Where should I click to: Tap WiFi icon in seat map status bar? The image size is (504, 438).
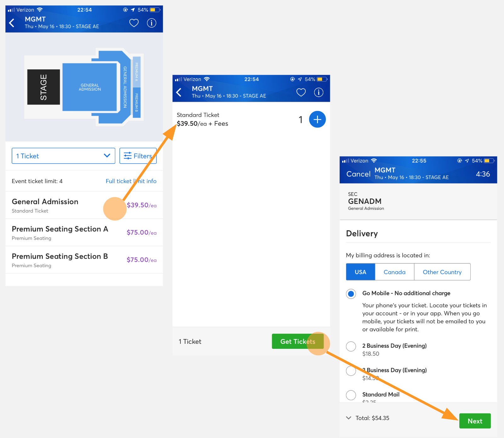pyautogui.click(x=40, y=10)
